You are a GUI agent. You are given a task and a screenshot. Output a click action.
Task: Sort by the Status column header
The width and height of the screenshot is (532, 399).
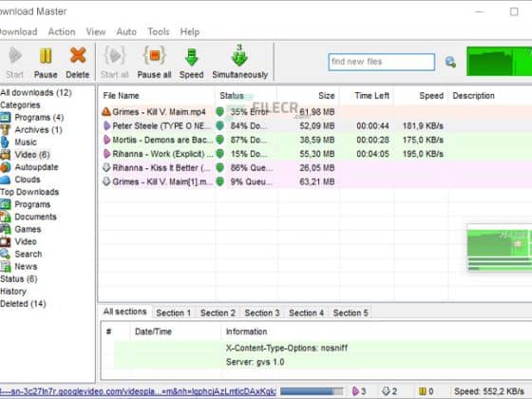(x=246, y=96)
